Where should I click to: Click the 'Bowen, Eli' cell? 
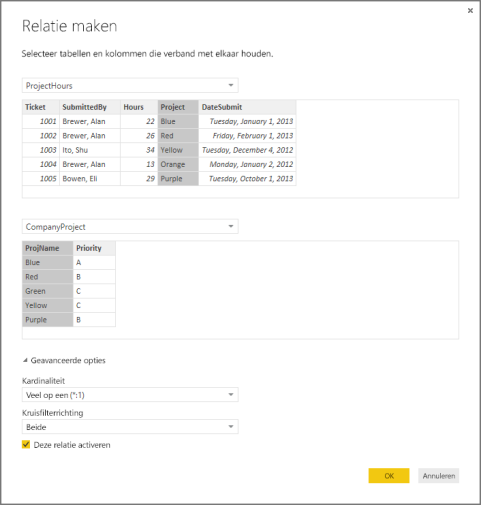[x=90, y=179]
